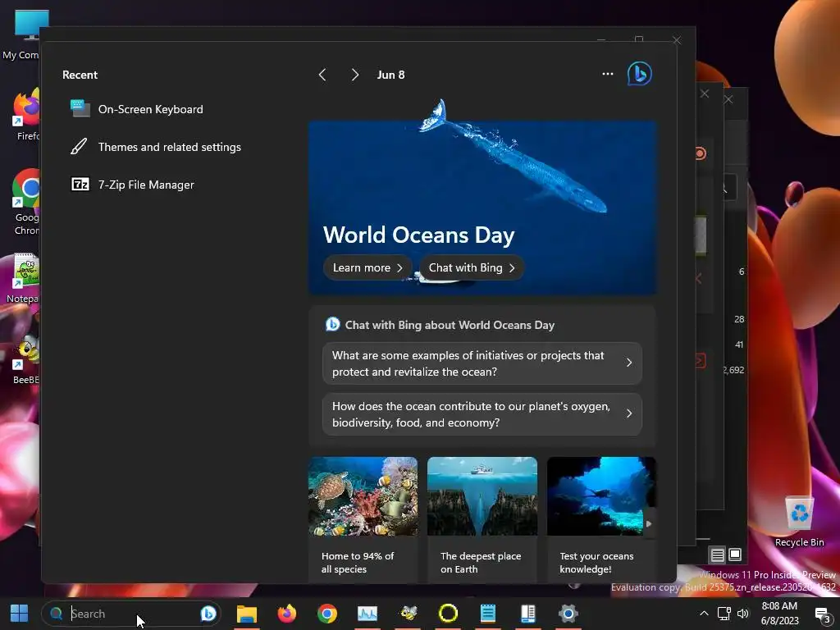This screenshot has width=840, height=630.
Task: Launch 7-Zip File Manager from Recent
Action: pos(132,185)
